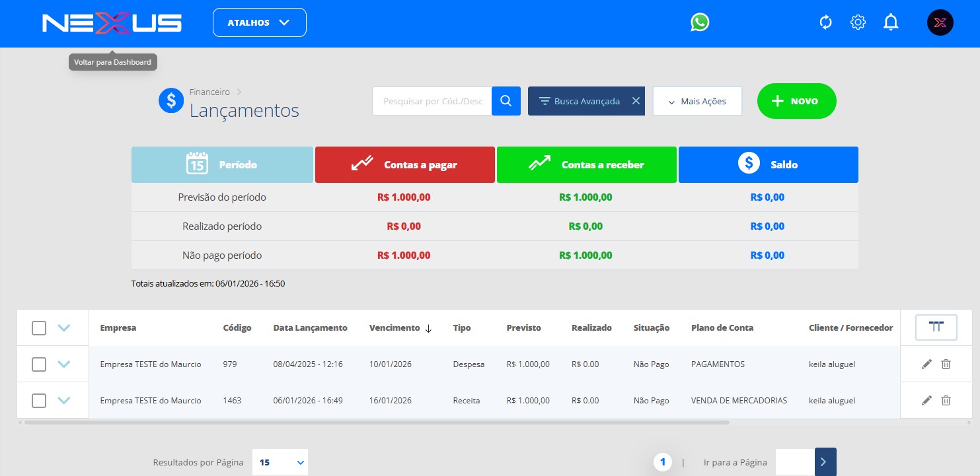This screenshot has height=476, width=980.
Task: Click the table's horizontal scrollbar
Action: click(x=377, y=422)
